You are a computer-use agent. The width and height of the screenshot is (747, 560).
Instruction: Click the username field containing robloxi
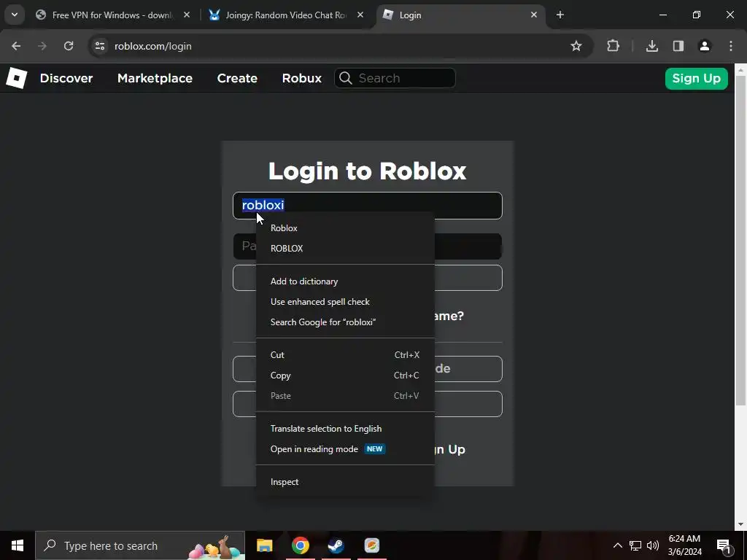(x=368, y=205)
